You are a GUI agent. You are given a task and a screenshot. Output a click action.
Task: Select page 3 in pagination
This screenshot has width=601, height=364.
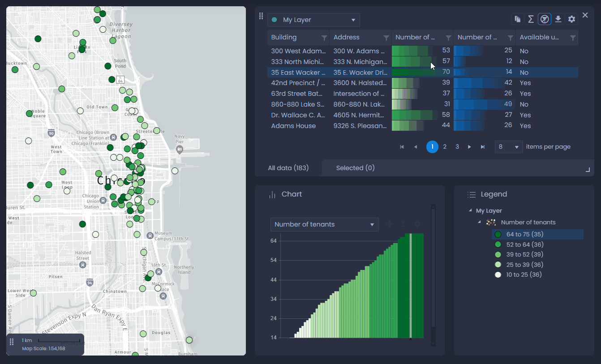457,147
